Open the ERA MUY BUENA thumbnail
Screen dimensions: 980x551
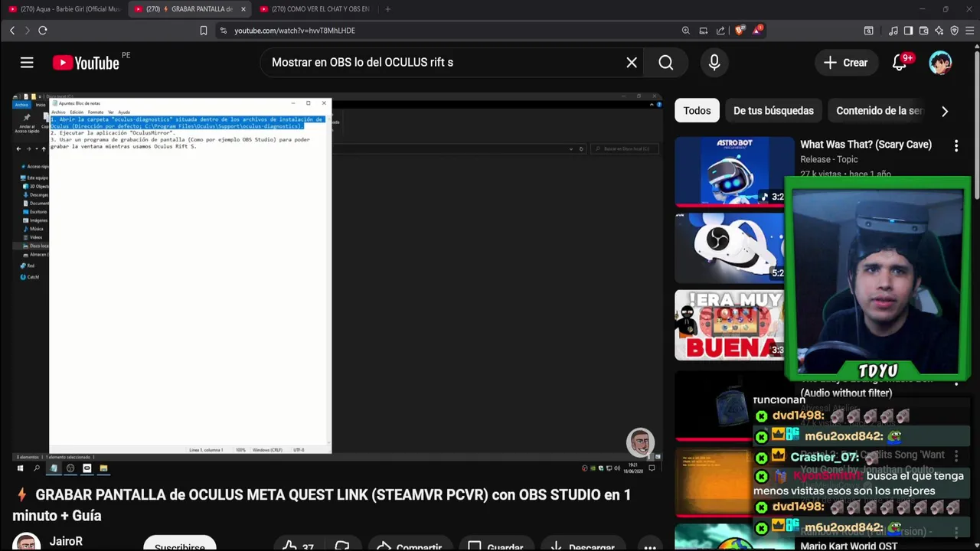tap(729, 324)
